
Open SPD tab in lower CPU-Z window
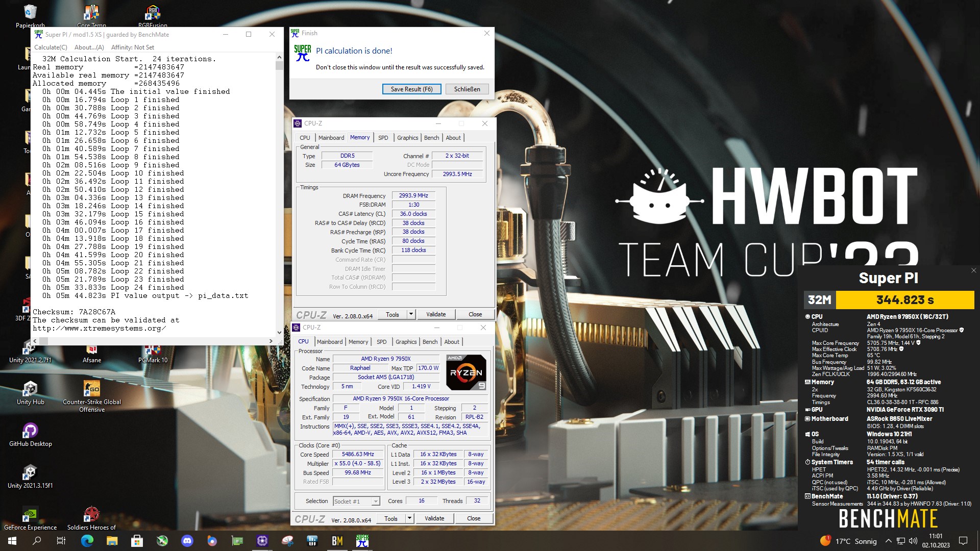382,342
